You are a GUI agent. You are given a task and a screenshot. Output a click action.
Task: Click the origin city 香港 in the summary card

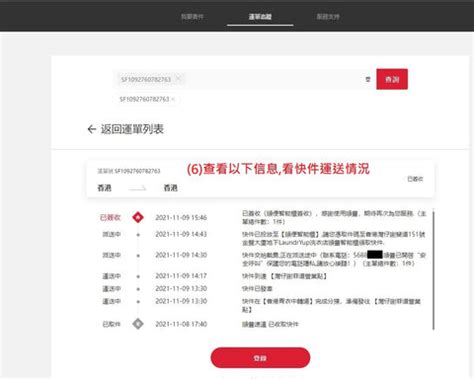[104, 188]
